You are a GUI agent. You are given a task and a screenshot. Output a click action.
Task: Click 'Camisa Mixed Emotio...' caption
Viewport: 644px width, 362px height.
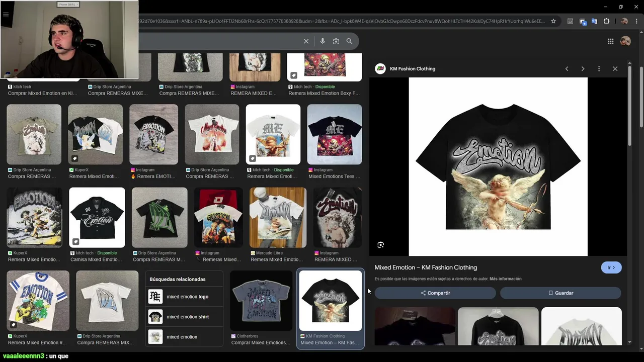click(96, 259)
